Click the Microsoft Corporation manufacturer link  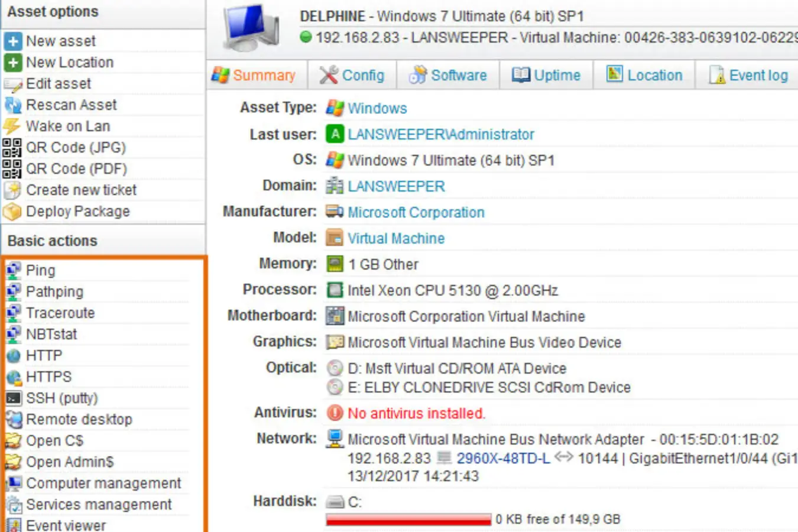(416, 213)
